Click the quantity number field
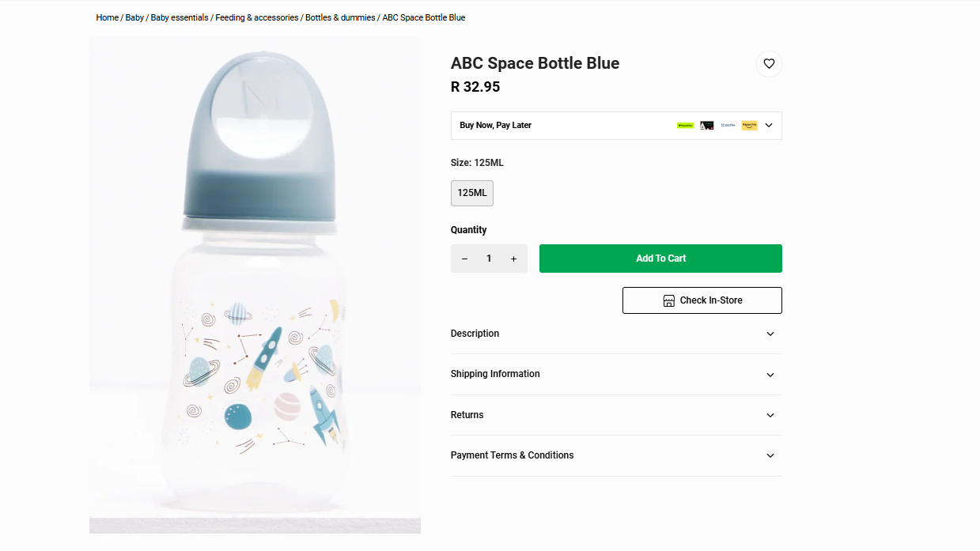 coord(489,259)
